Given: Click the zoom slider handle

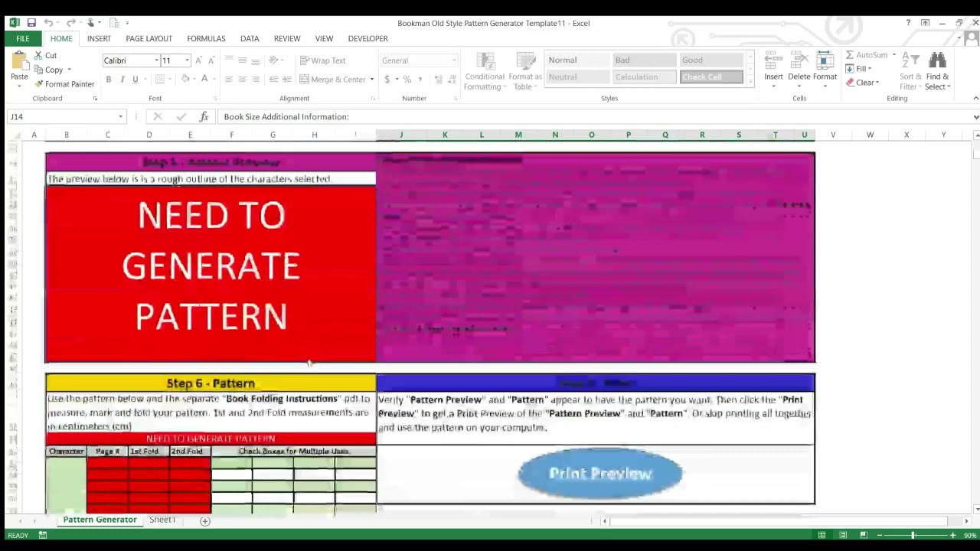Looking at the screenshot, I should point(913,535).
